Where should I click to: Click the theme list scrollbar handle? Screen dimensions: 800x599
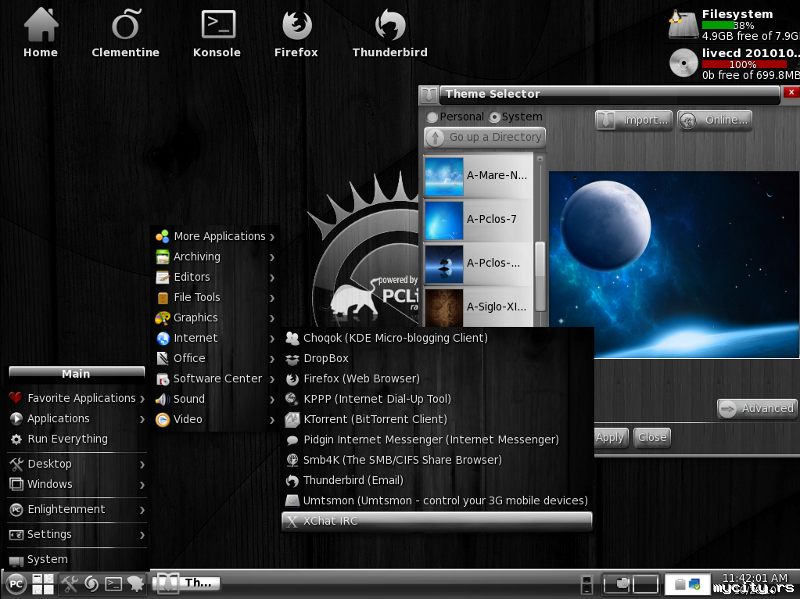(540, 276)
